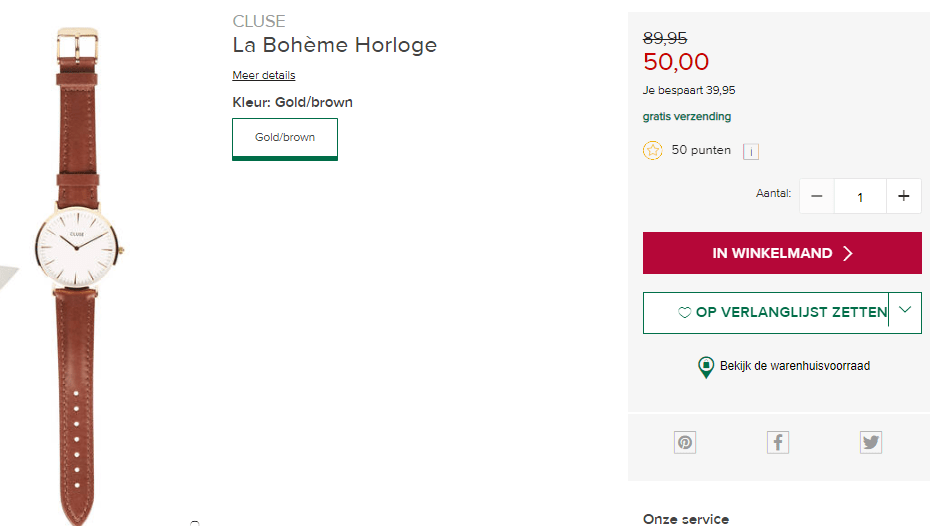Click the green store location pin icon

tap(706, 367)
